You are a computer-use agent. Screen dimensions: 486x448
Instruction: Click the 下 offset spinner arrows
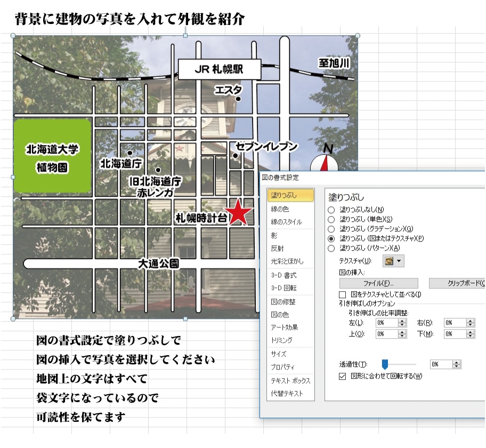(470, 334)
